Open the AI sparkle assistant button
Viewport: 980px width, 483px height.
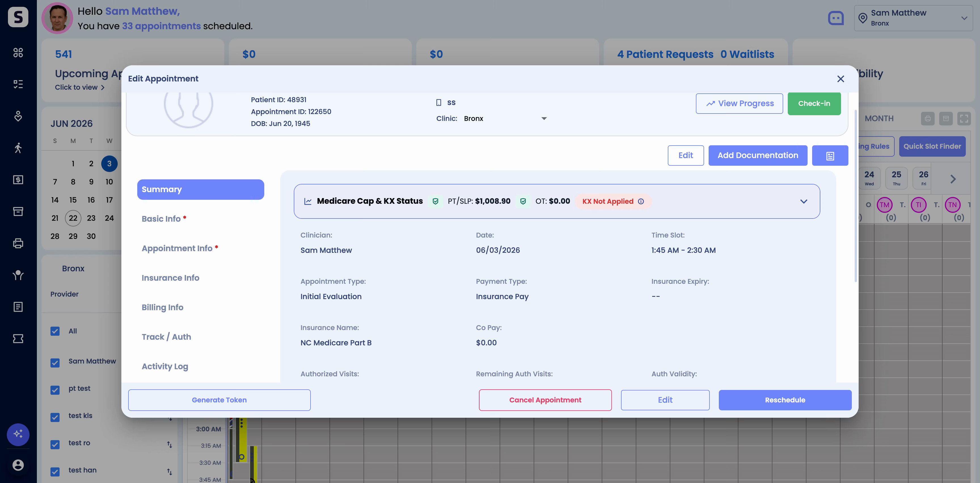click(18, 434)
